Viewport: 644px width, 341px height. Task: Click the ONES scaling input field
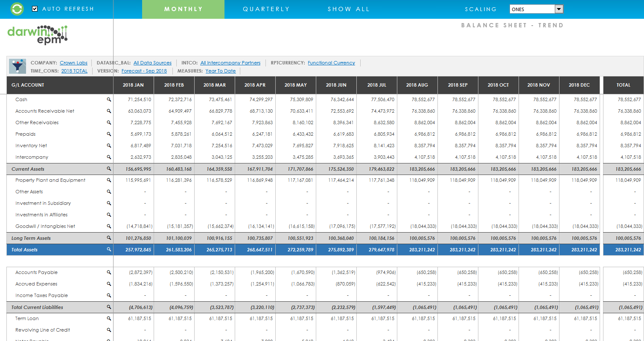[532, 9]
